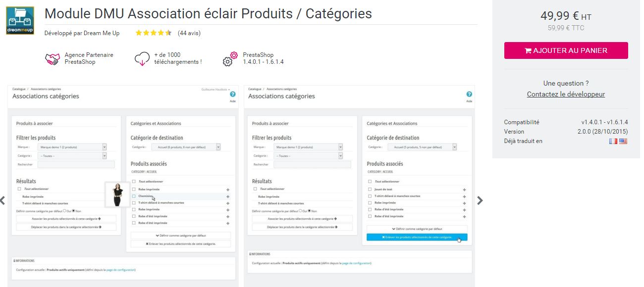This screenshot has height=287, width=644.
Task: Click the Catalogue breadcrumb in right screenshot
Action: pyautogui.click(x=255, y=89)
